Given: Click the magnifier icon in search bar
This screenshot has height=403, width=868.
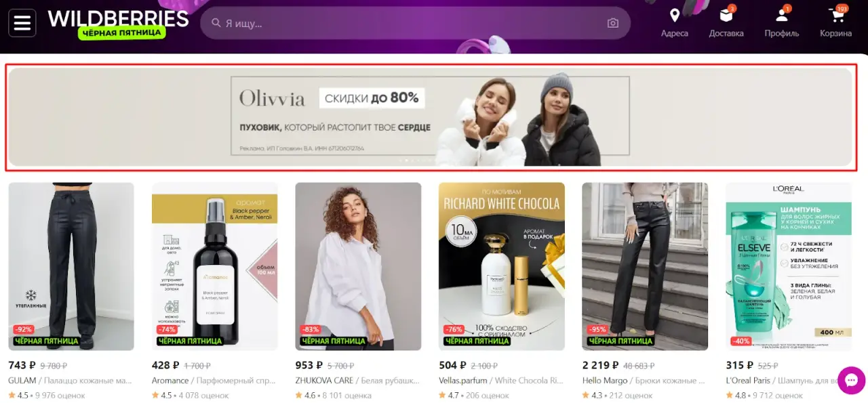Looking at the screenshot, I should [x=216, y=23].
